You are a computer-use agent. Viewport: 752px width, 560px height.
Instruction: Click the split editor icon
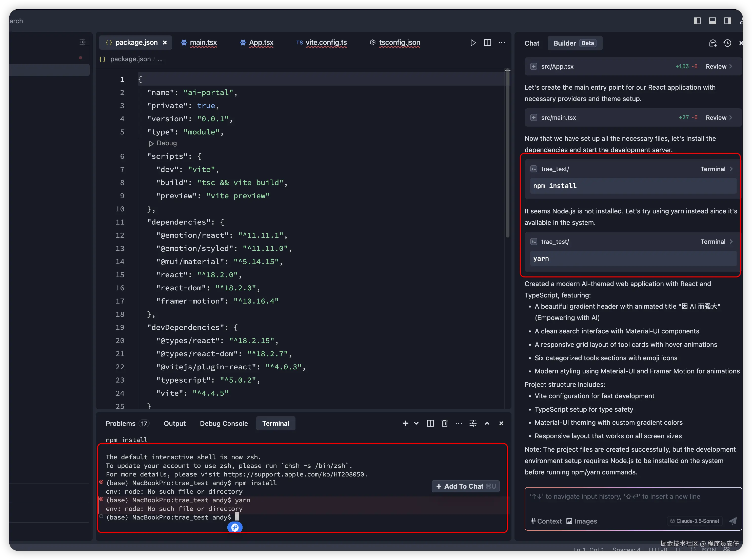coord(488,43)
